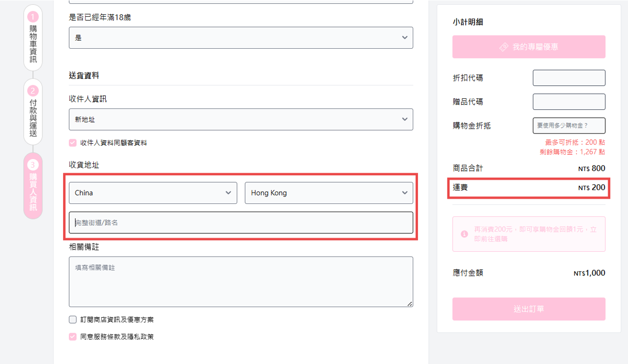The image size is (628, 364).
Task: Click the 收貨地址 label
Action: 84,165
